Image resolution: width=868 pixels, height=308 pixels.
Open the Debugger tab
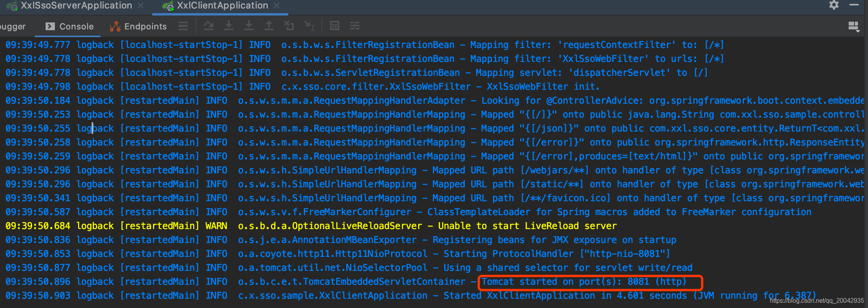[x=13, y=26]
